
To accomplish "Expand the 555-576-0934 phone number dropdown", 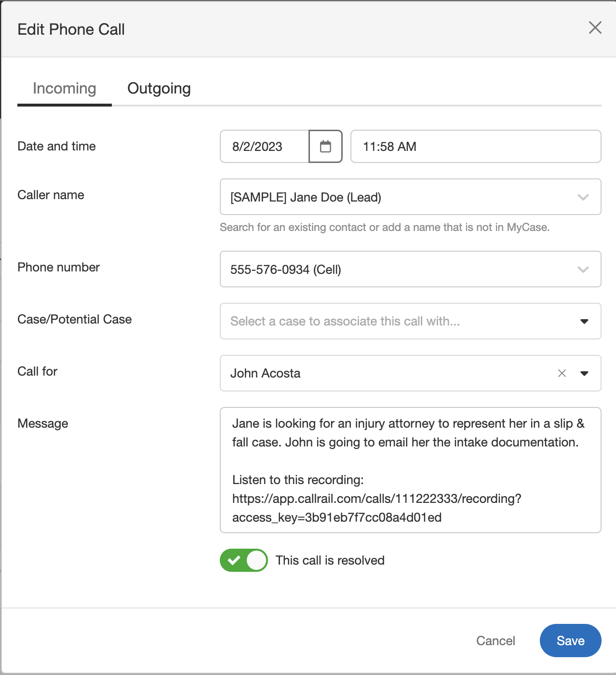I will coord(395,270).
